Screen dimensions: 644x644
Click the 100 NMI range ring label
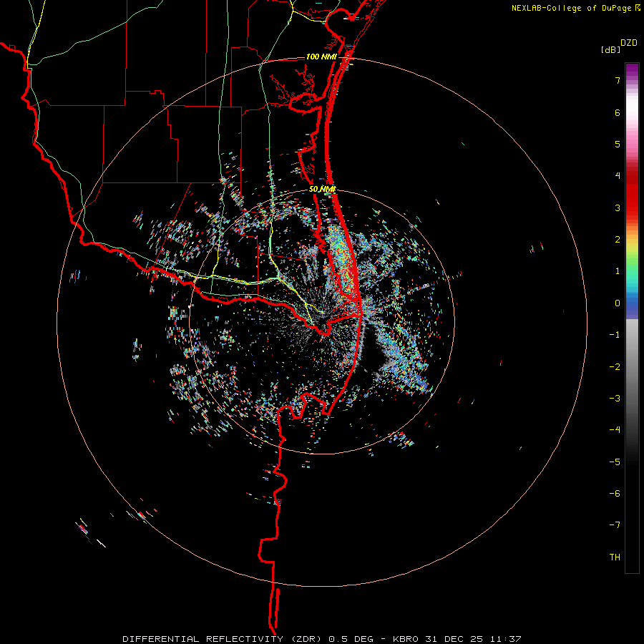(x=321, y=57)
